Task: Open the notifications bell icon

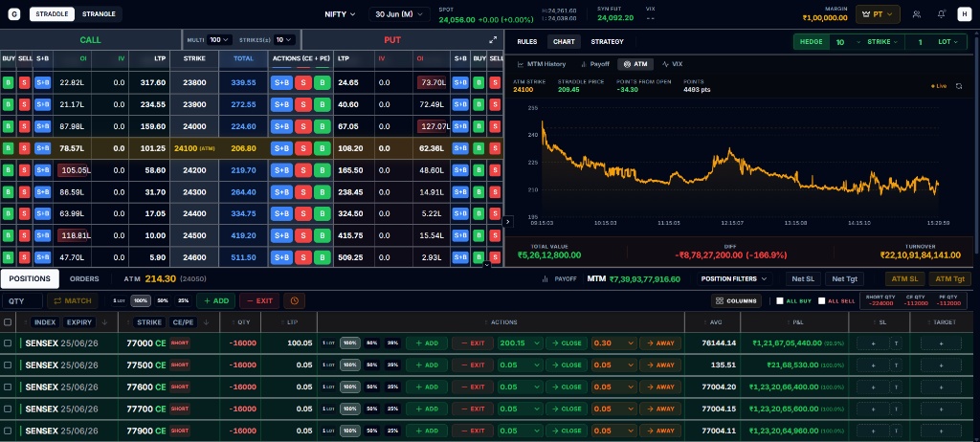Action: (x=942, y=13)
